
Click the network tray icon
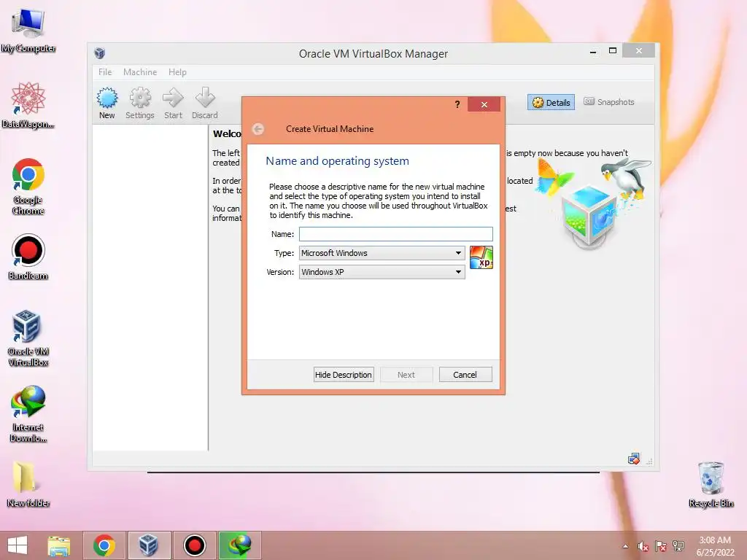(678, 545)
